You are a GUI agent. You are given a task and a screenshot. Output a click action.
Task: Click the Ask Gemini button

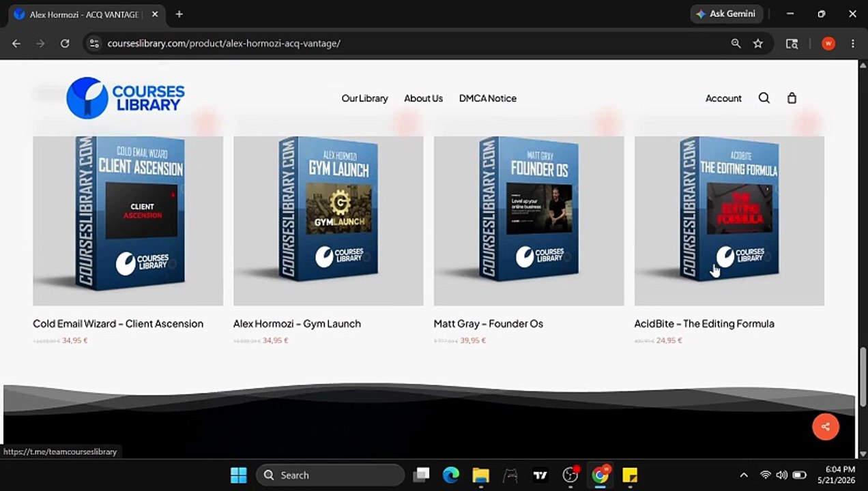point(725,14)
